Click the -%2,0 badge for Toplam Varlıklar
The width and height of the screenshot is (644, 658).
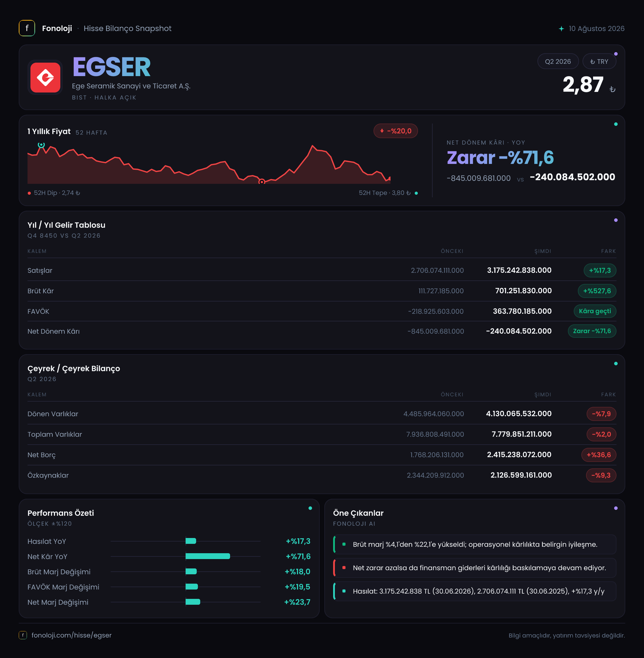click(x=601, y=434)
